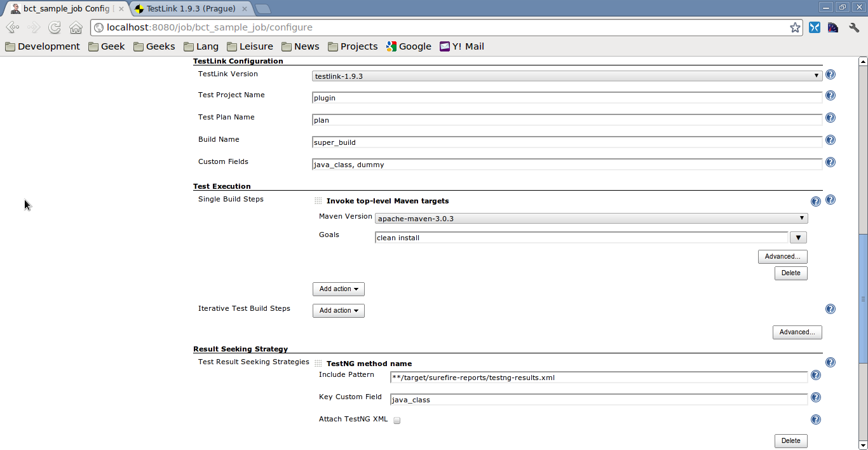Expand Maven Version select box
Screen dimensions: 868x450
(591, 219)
